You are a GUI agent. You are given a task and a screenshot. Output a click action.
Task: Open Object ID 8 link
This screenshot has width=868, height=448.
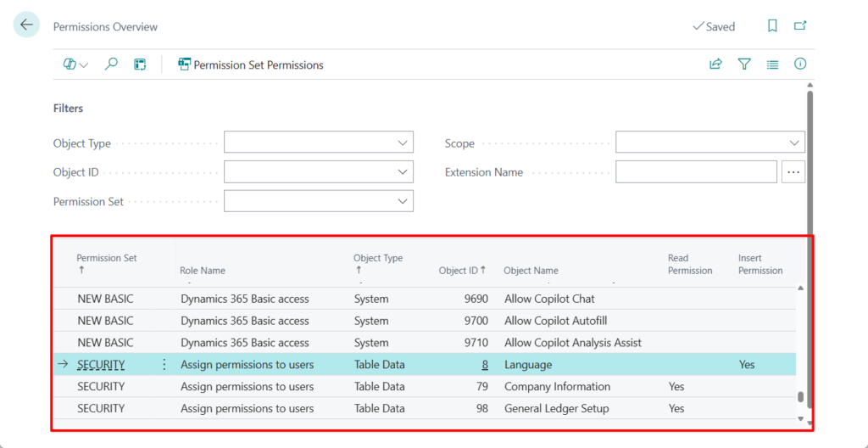[485, 365]
